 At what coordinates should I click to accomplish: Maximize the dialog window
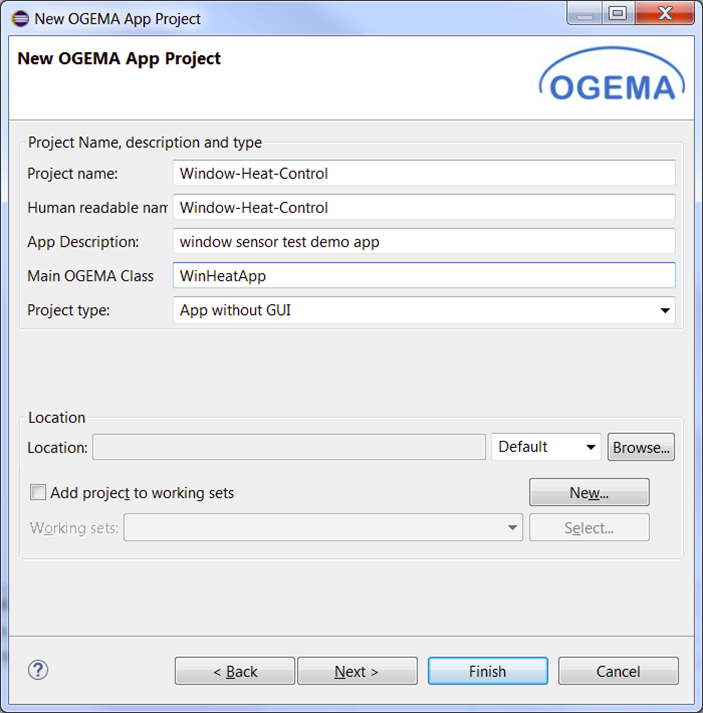(x=618, y=14)
